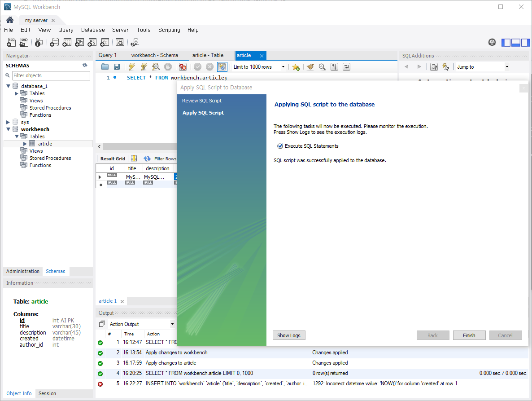Toggle autocommit mode

222,67
